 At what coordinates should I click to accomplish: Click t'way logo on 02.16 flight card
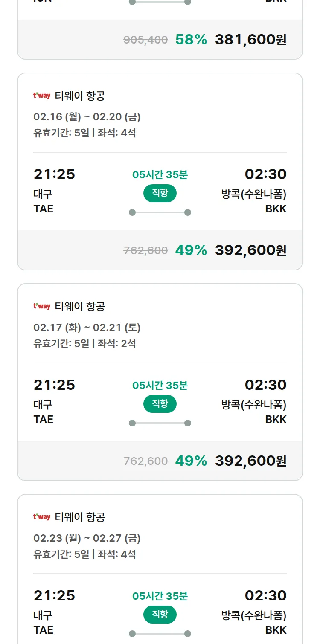[42, 96]
